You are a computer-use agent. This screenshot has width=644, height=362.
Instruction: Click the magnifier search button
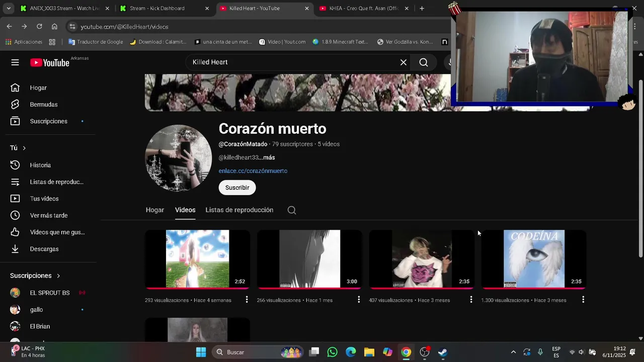point(424,62)
